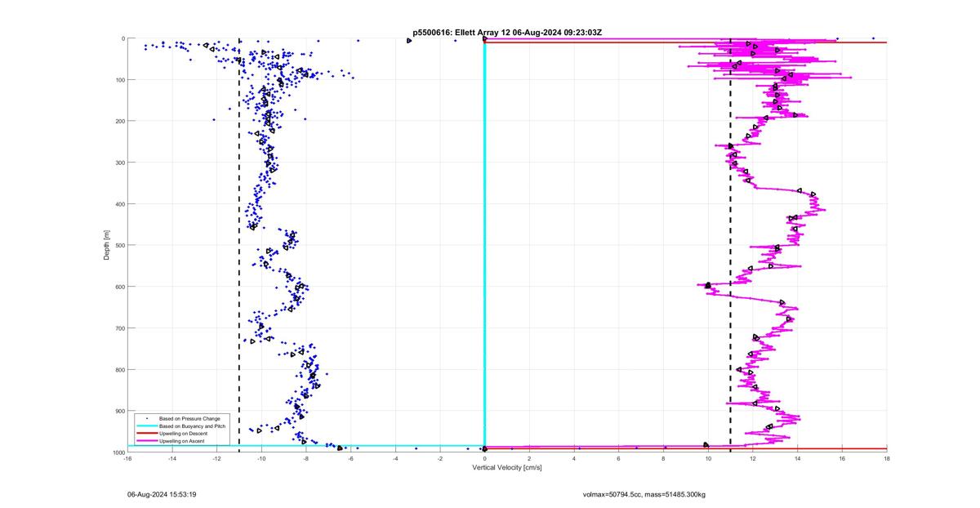This screenshot has width=980, height=508.
Task: Click the '8' tick on the velocity axis
Action: (663, 459)
